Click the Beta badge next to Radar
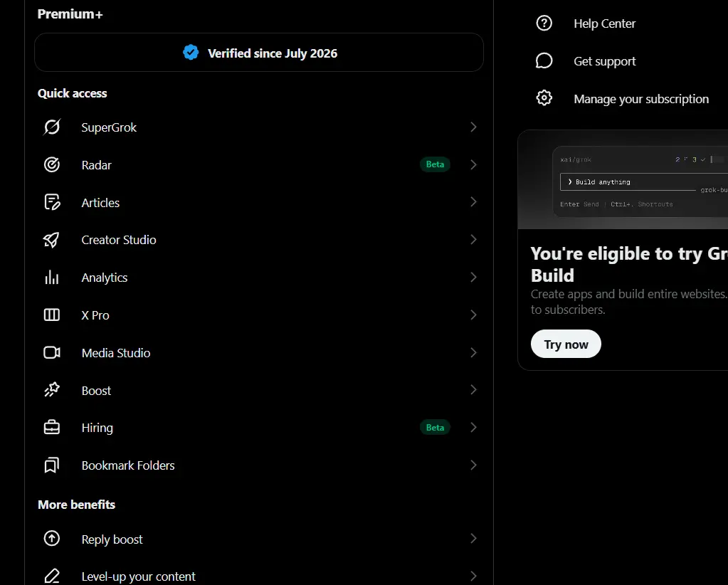Image resolution: width=728 pixels, height=585 pixels. [435, 164]
